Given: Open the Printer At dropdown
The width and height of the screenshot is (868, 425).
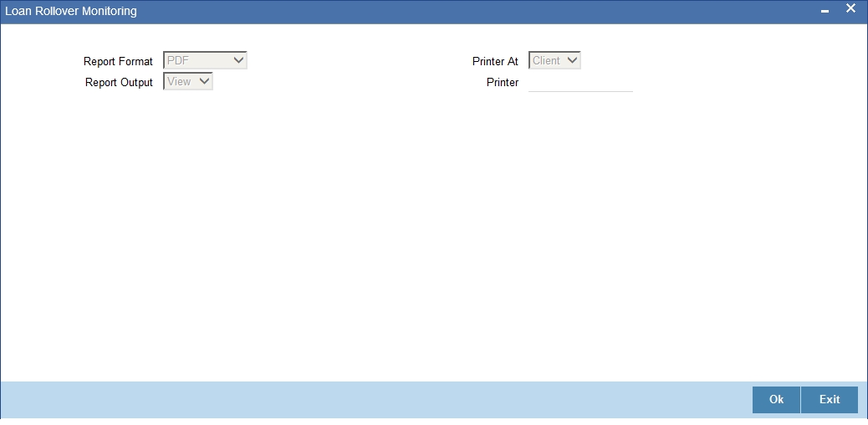Looking at the screenshot, I should tap(554, 60).
